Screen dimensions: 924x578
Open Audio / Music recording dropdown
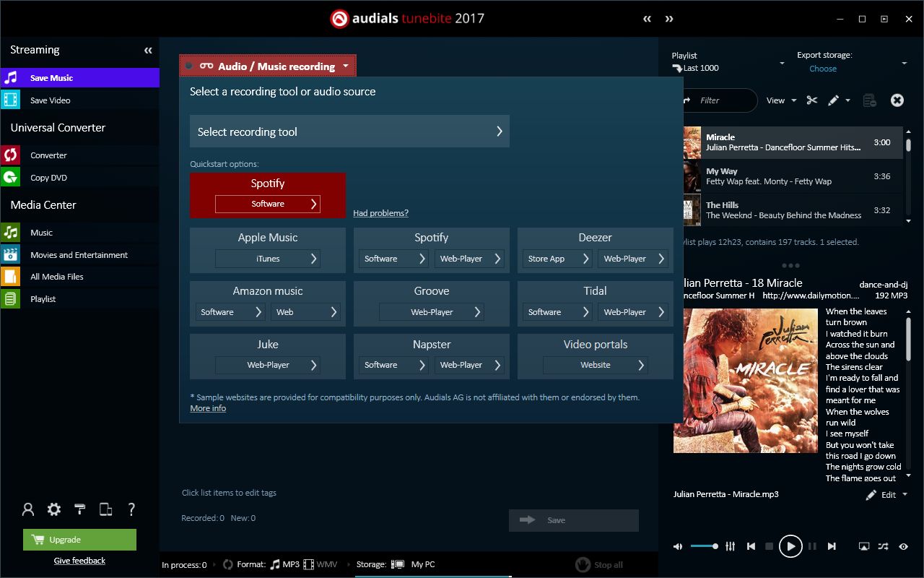tap(268, 66)
